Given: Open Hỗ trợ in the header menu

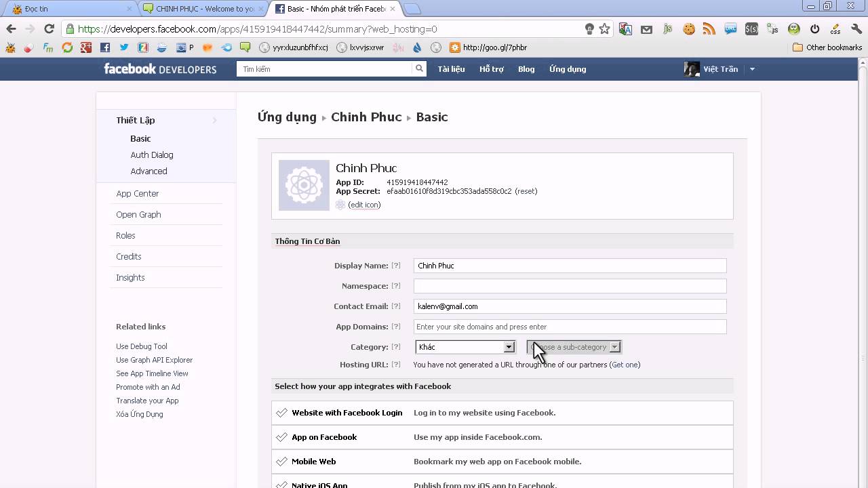Looking at the screenshot, I should tap(491, 69).
